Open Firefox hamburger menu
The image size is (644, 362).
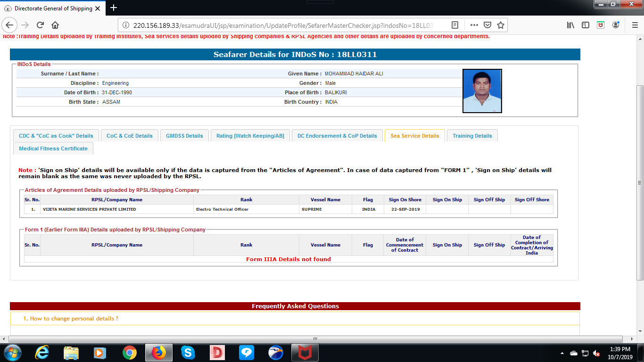pyautogui.click(x=634, y=25)
